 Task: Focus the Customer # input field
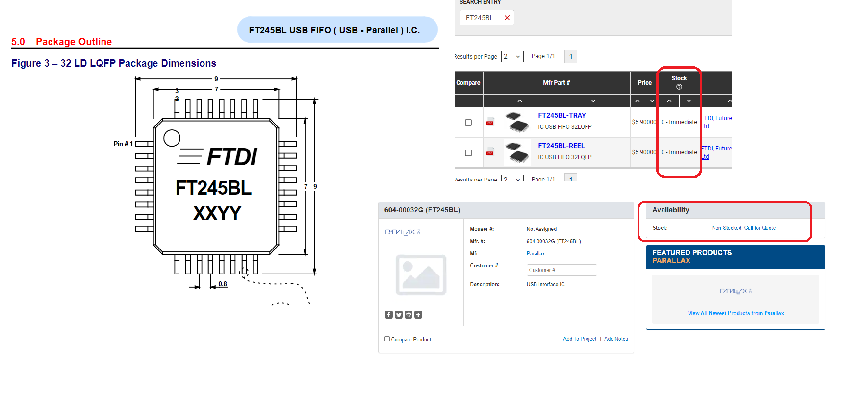click(562, 270)
